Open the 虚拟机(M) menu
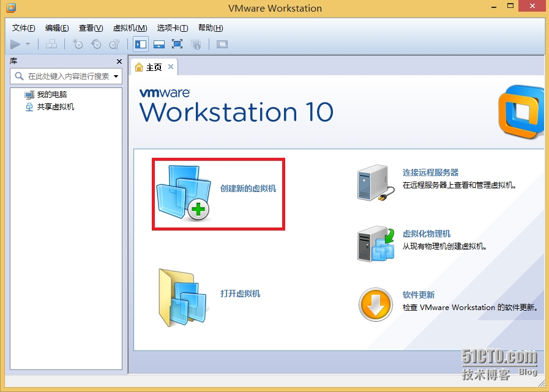This screenshot has width=549, height=392. pos(130,28)
